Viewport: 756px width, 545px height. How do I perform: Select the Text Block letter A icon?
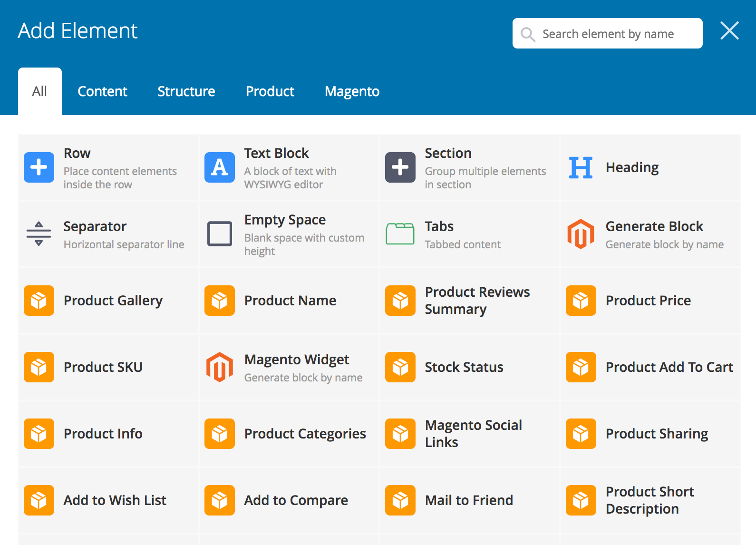[220, 167]
